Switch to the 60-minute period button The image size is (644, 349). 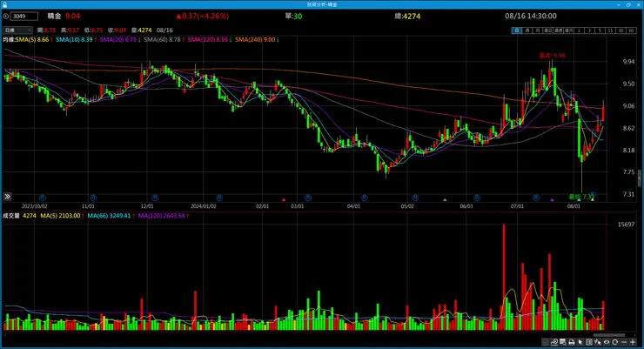pos(631,30)
